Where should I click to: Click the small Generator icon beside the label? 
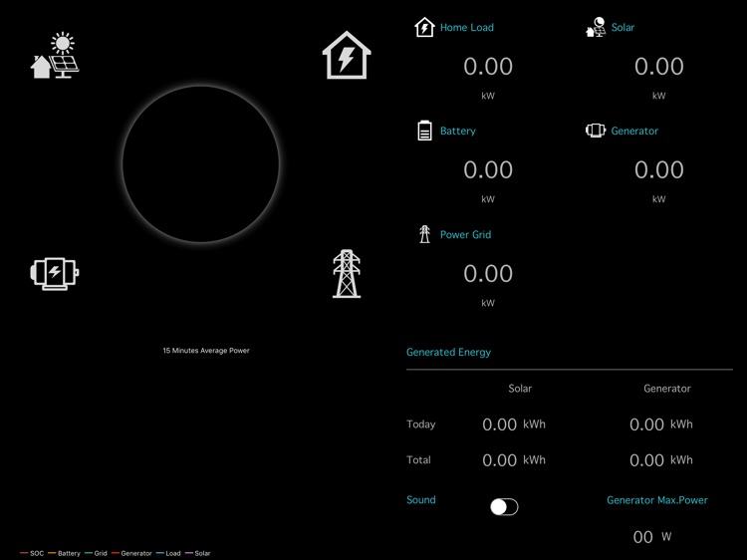[596, 131]
